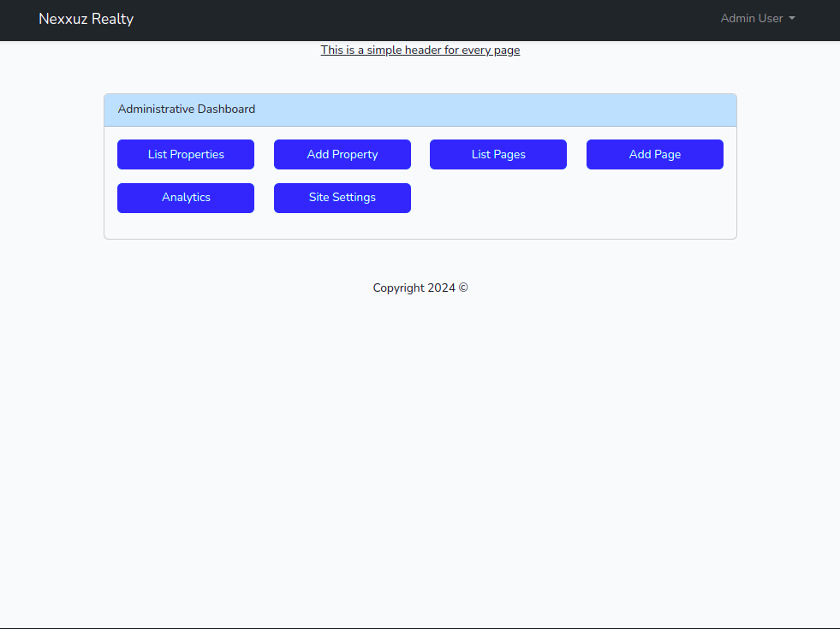Click the Administrative Dashboard panel header
The image size is (840, 629).
coord(420,110)
